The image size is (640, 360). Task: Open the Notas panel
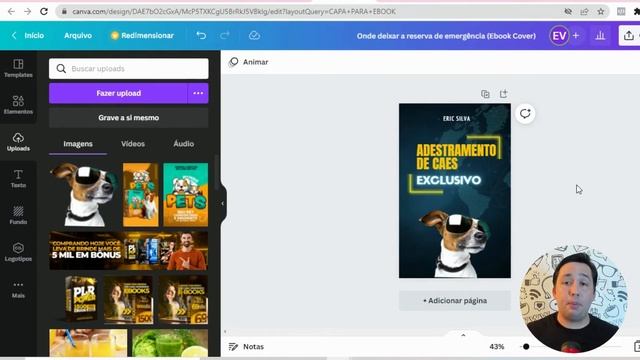click(x=246, y=347)
